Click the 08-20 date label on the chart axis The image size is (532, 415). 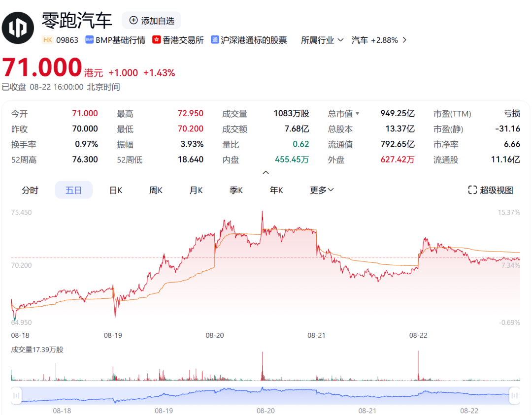[215, 335]
